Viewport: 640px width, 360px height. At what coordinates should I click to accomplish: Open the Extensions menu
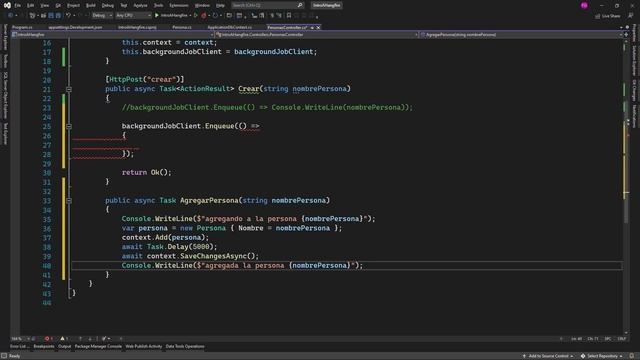pyautogui.click(x=179, y=5)
